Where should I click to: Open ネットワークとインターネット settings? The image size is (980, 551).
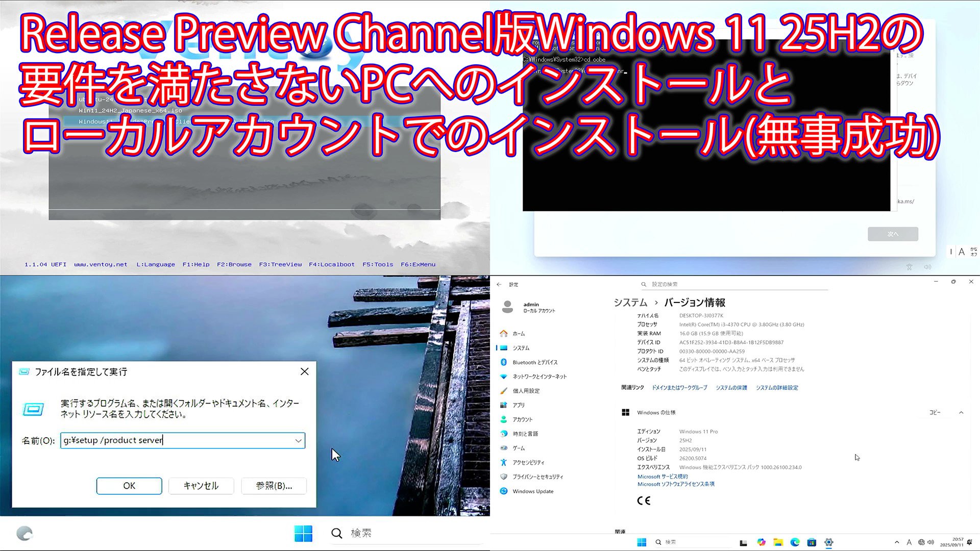[x=533, y=377]
